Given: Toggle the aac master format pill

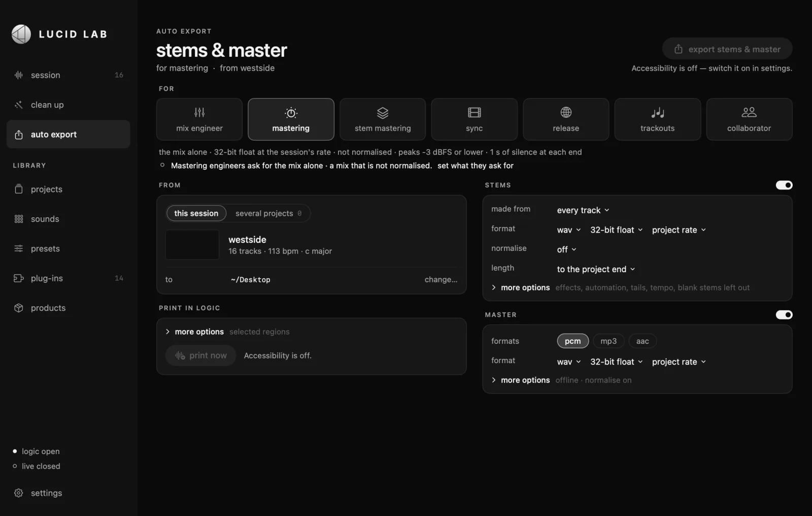Looking at the screenshot, I should [642, 341].
